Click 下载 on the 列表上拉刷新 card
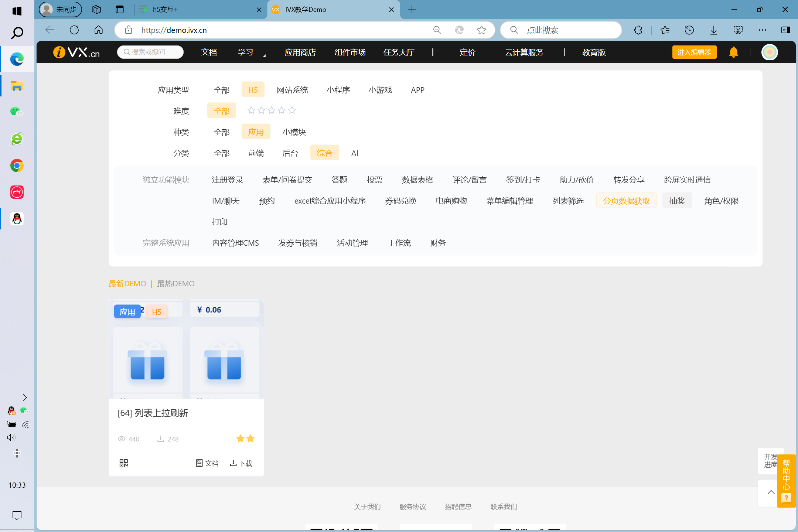This screenshot has height=532, width=798. click(x=241, y=463)
